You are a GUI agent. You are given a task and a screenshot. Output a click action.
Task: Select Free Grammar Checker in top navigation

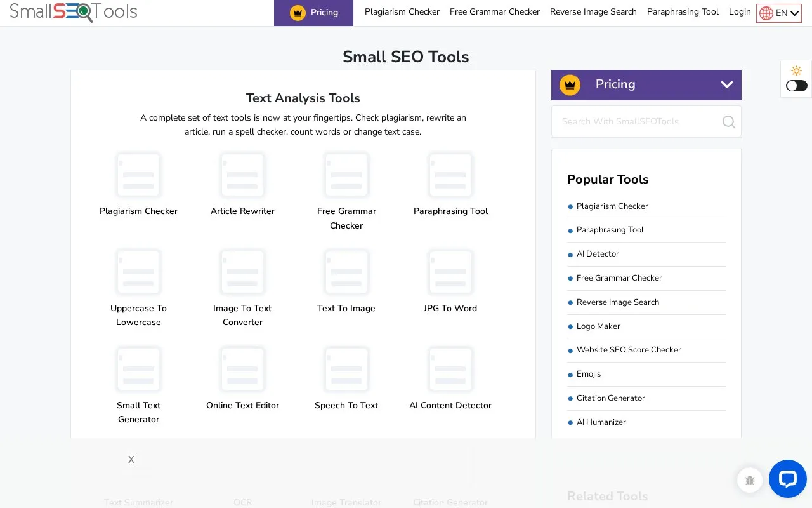[495, 12]
